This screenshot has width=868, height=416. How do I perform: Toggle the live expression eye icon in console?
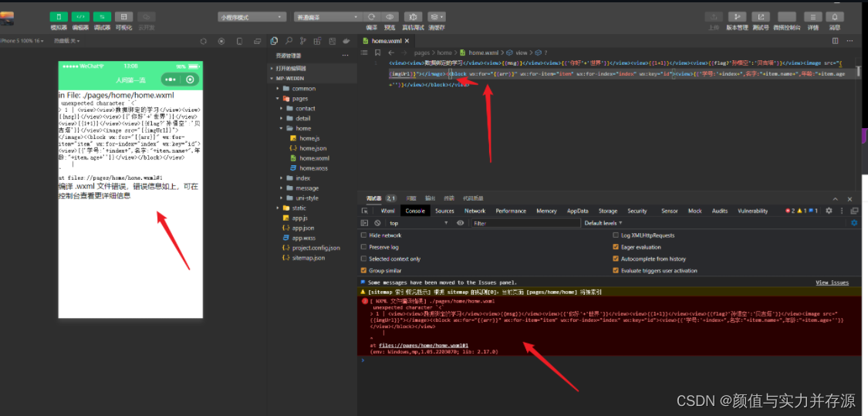click(460, 223)
